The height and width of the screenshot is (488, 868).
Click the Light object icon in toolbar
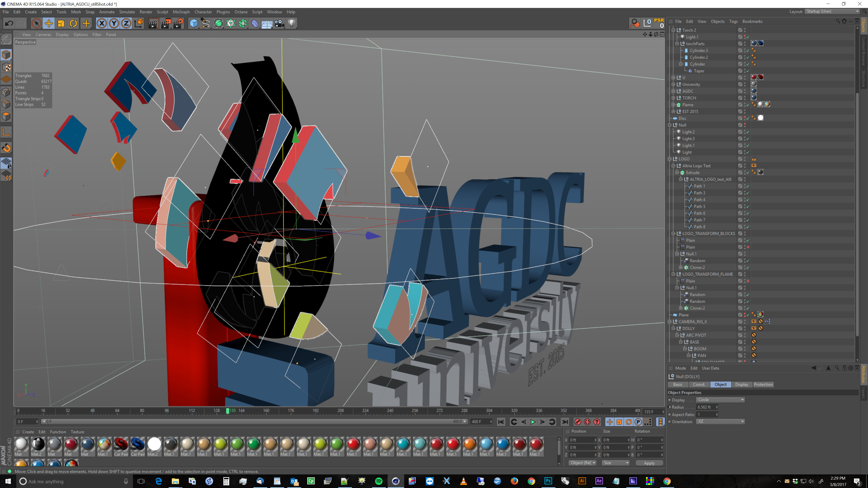[292, 23]
